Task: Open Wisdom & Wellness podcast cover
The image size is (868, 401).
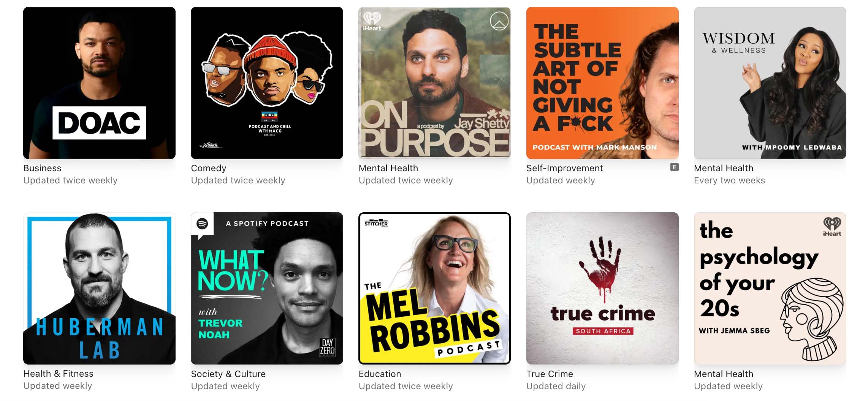Action: coord(770,83)
